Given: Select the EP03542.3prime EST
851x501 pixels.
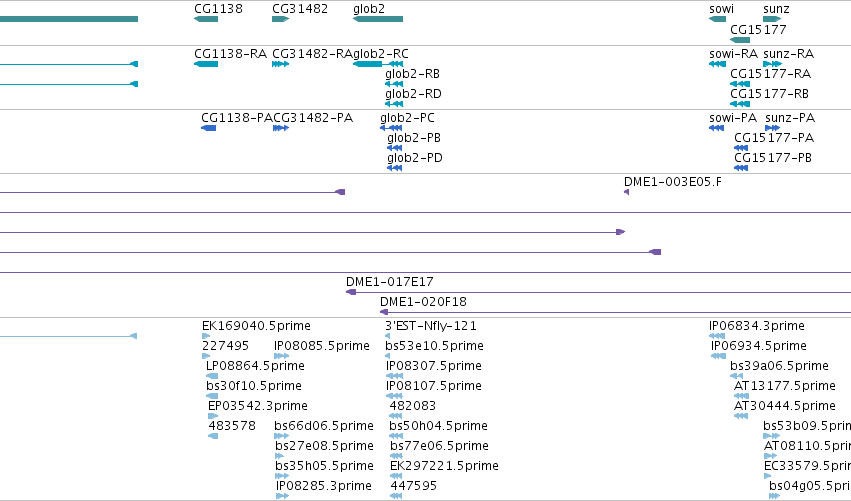Looking at the screenshot, I should [258, 406].
